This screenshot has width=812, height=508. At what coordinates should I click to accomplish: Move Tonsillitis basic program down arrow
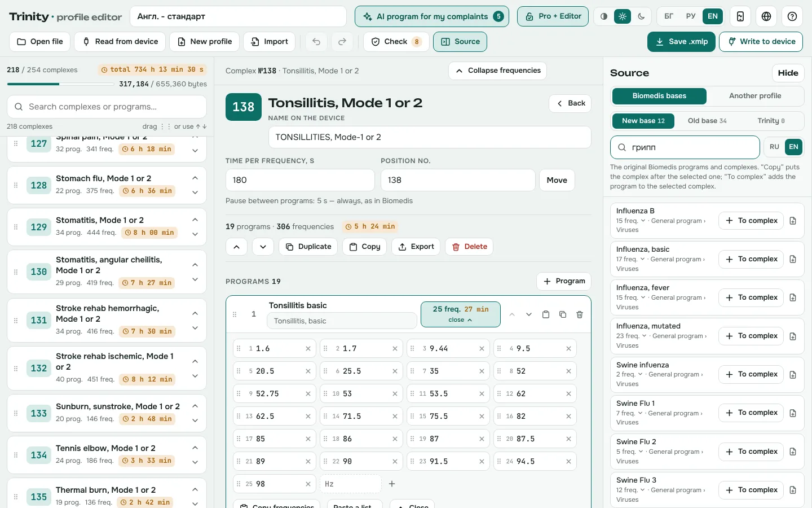coord(529,314)
